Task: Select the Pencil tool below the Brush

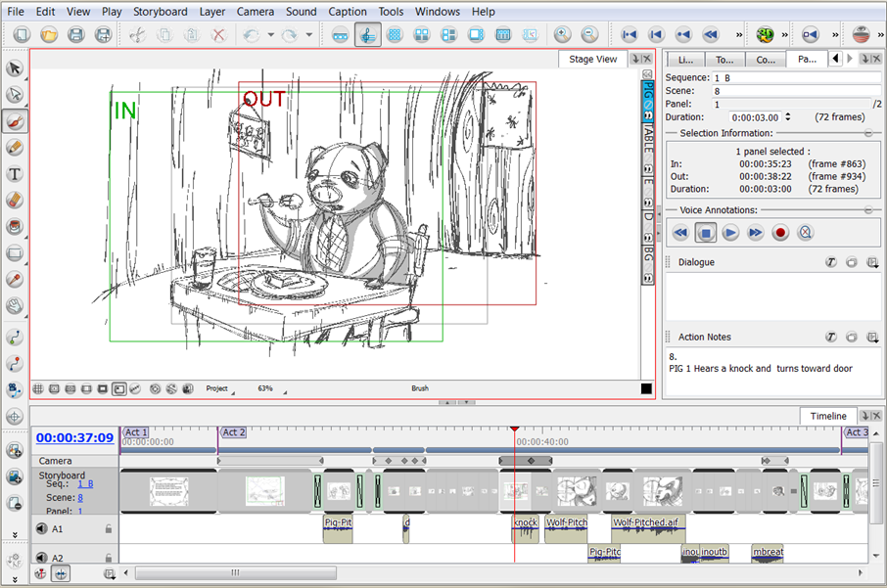Action: 13,148
